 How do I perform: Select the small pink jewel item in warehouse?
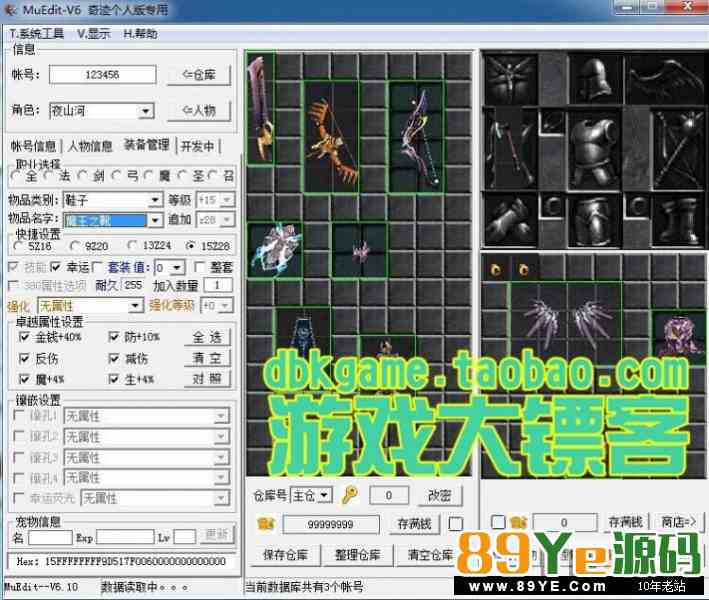pos(360,250)
